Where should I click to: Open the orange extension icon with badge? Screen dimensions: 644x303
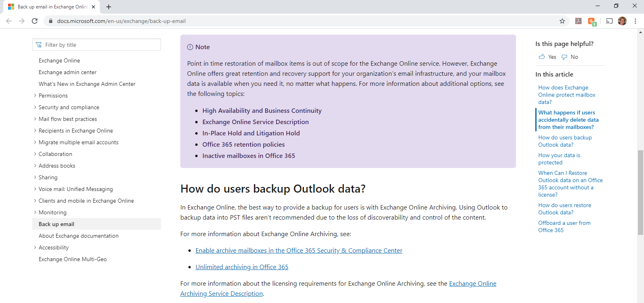pos(592,21)
